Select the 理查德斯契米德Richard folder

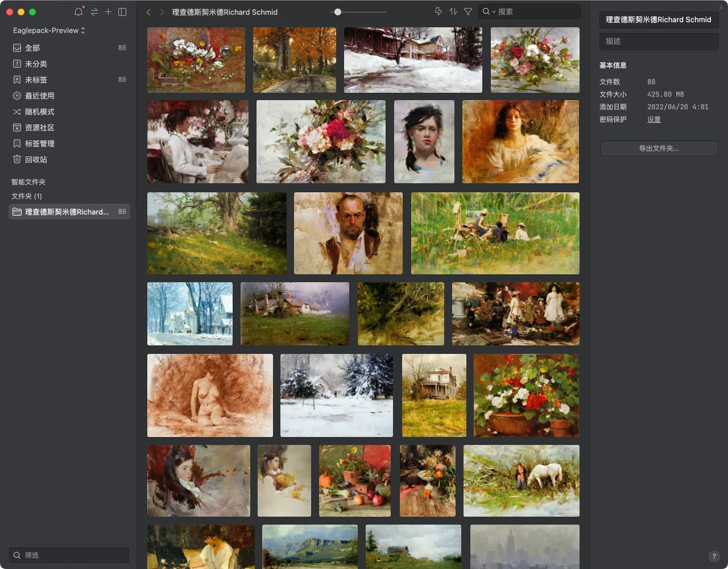click(x=69, y=212)
